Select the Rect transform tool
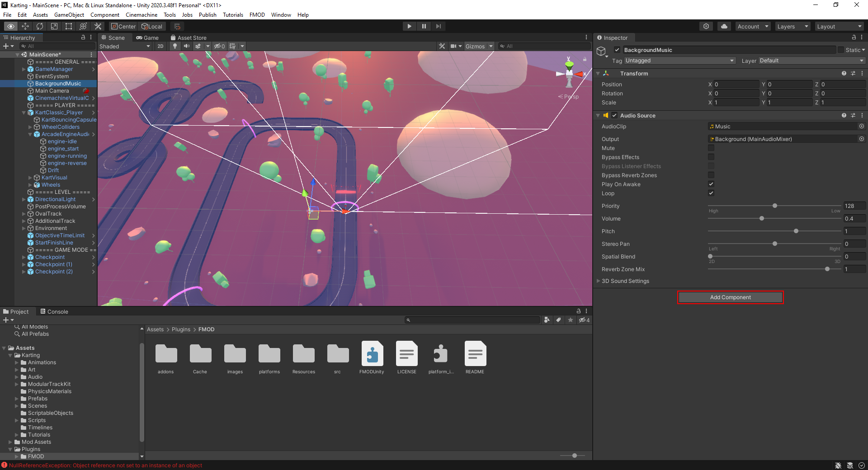 (x=69, y=26)
